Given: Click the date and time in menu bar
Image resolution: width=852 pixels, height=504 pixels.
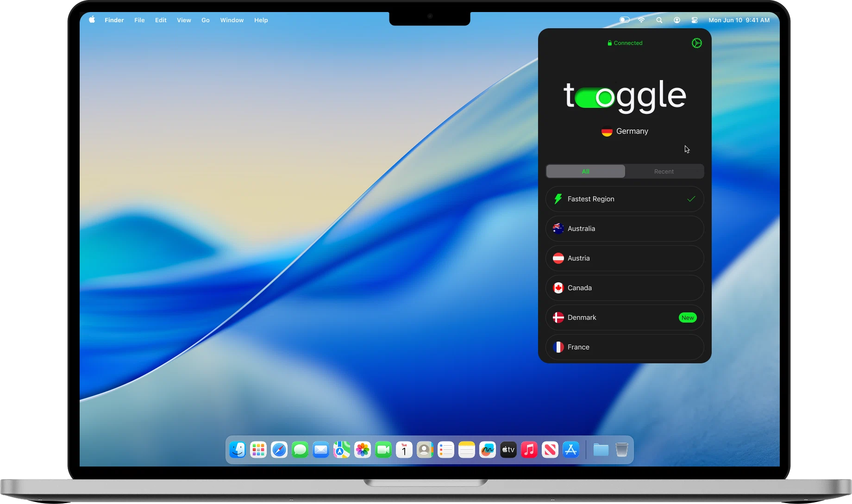Looking at the screenshot, I should (739, 20).
